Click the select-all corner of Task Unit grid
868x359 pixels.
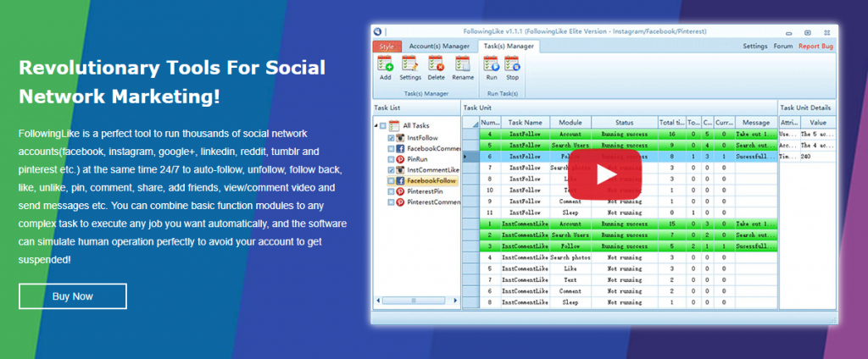(471, 123)
